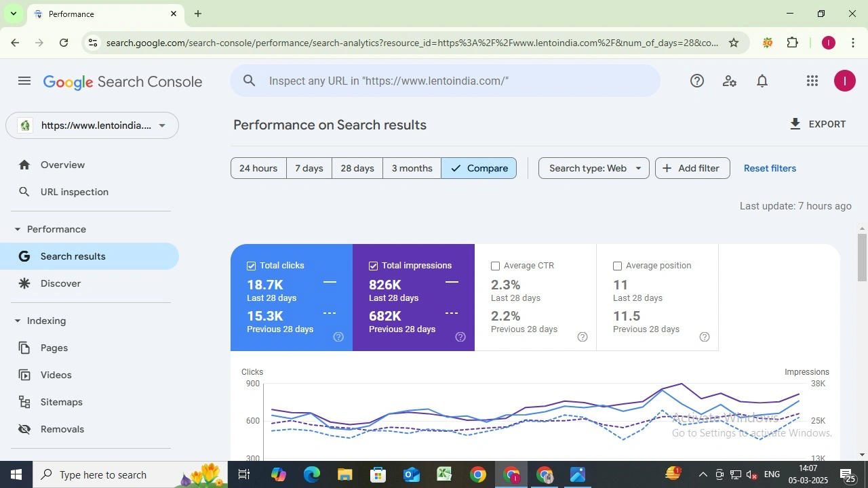
Task: Open the Google account avatar in Search Console
Action: [844, 81]
